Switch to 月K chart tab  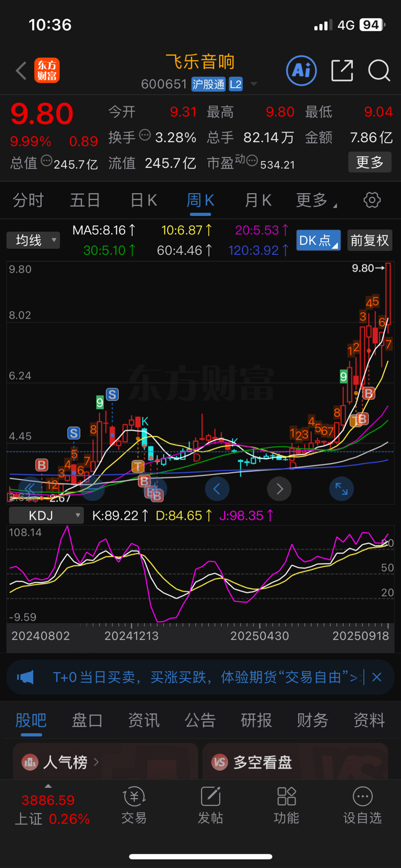[258, 200]
